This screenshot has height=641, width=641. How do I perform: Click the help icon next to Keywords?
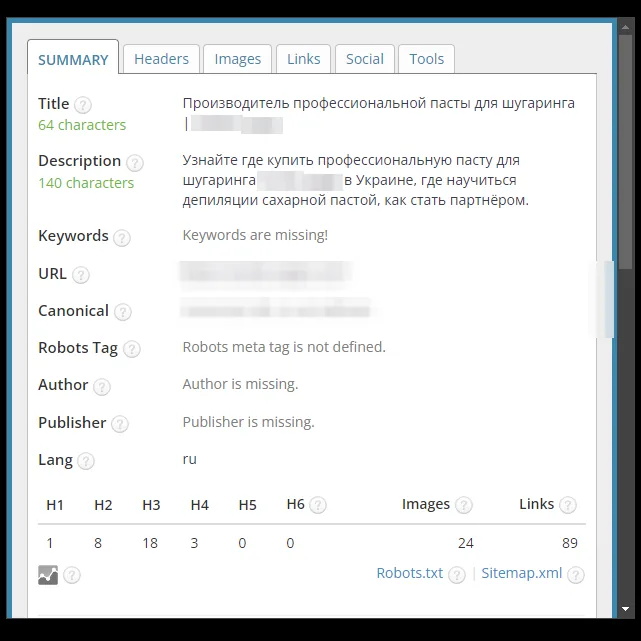tap(122, 238)
